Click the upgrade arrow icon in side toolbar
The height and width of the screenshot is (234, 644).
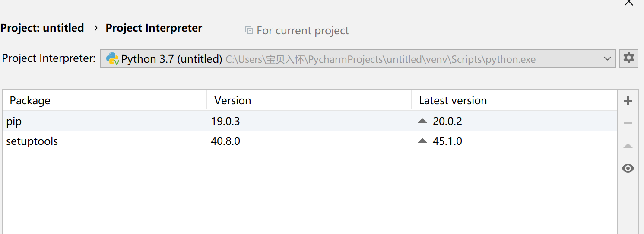click(628, 146)
